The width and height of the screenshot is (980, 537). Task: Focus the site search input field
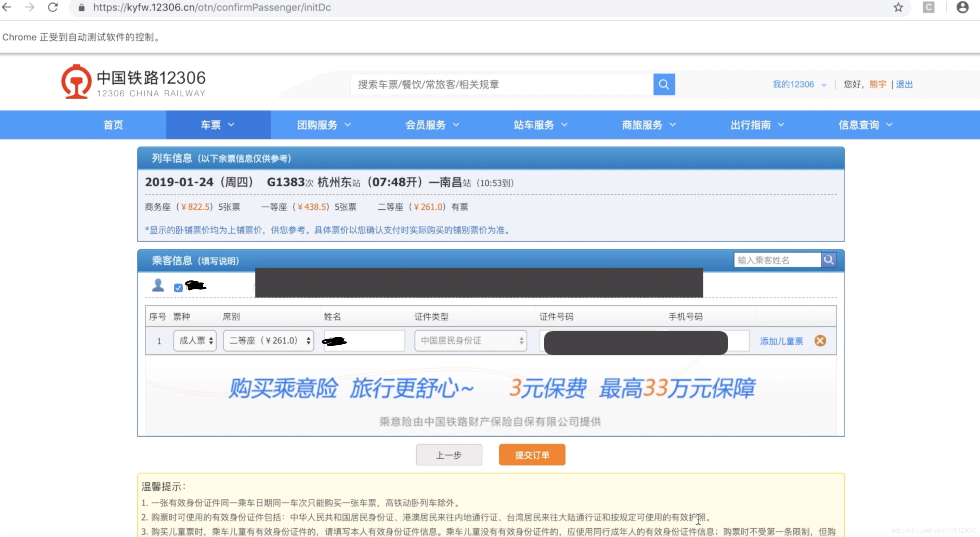[x=502, y=84]
